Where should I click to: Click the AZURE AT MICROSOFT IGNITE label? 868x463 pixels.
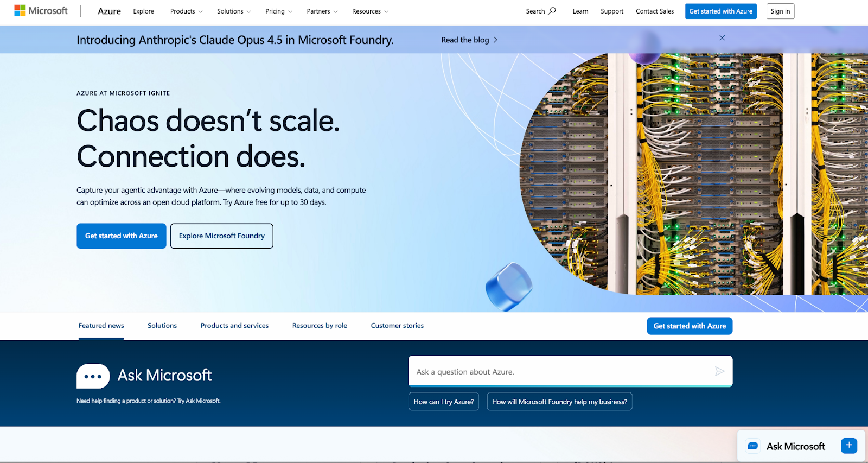(123, 93)
